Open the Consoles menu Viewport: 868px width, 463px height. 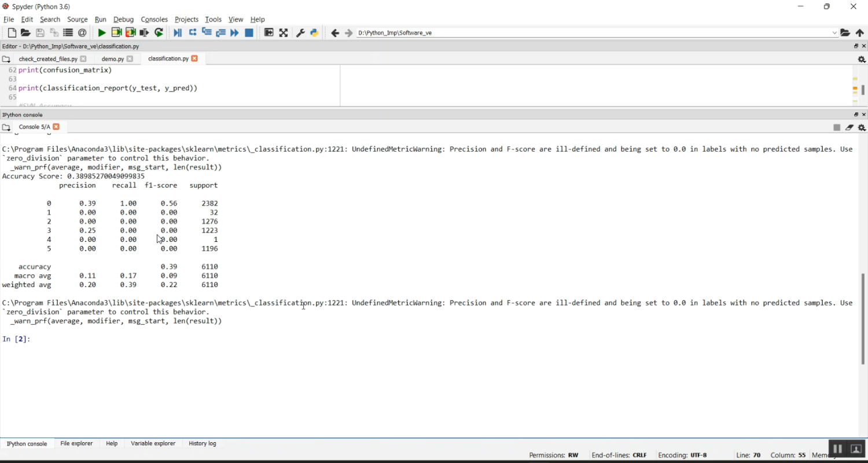[154, 19]
